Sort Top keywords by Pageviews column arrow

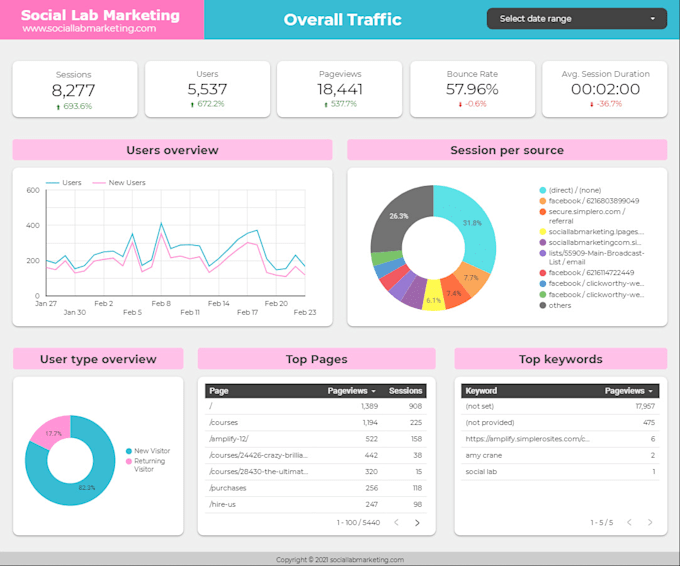(x=651, y=391)
